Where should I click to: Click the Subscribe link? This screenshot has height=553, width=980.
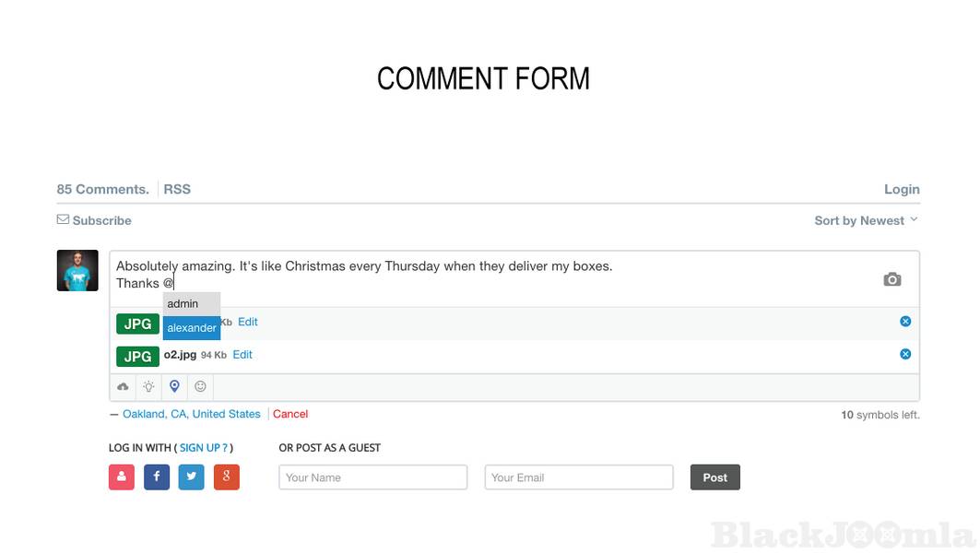(x=94, y=220)
